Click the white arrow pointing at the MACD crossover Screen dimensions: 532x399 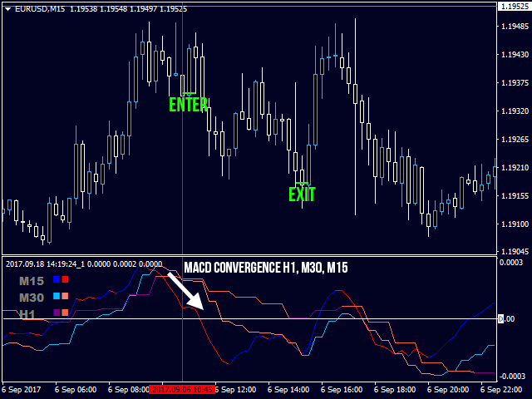click(x=185, y=290)
